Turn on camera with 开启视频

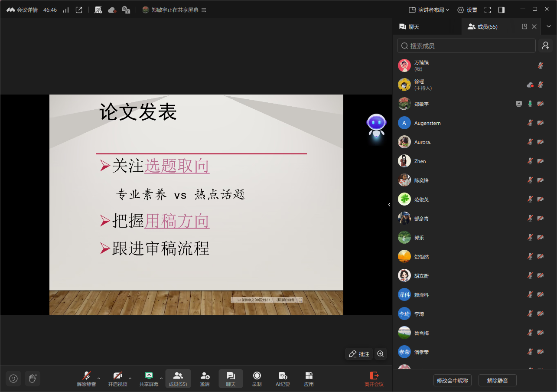117,379
